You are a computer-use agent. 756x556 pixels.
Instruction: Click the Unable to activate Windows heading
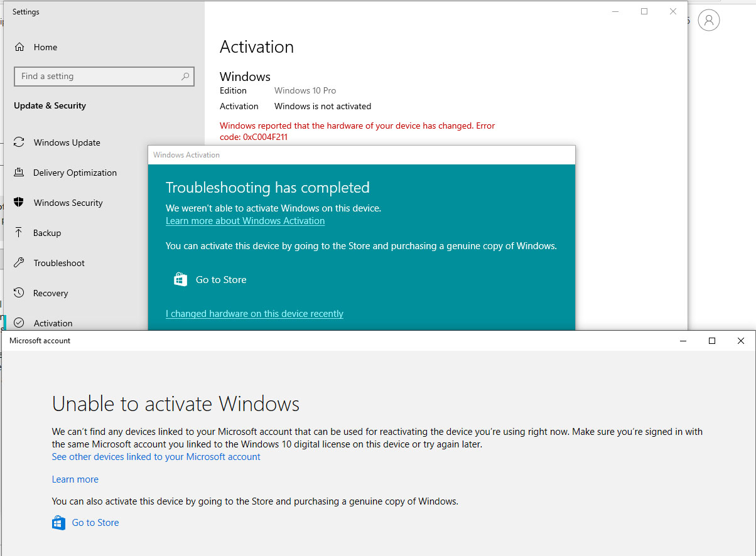tap(176, 404)
